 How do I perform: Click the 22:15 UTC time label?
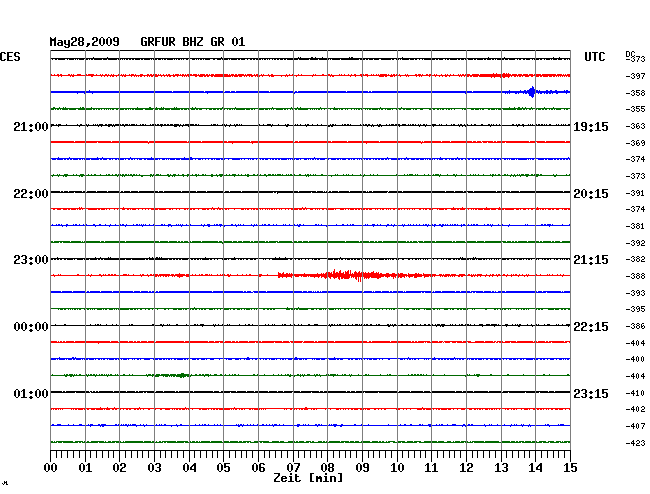tap(591, 327)
